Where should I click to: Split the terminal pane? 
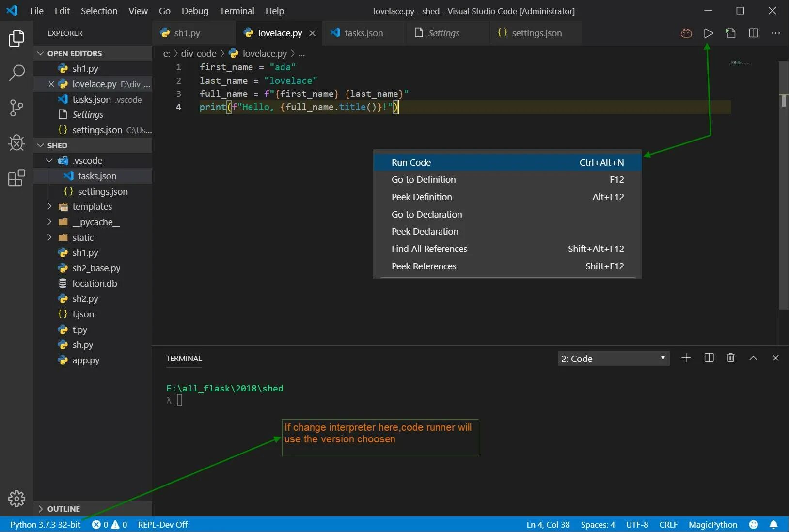coord(709,358)
